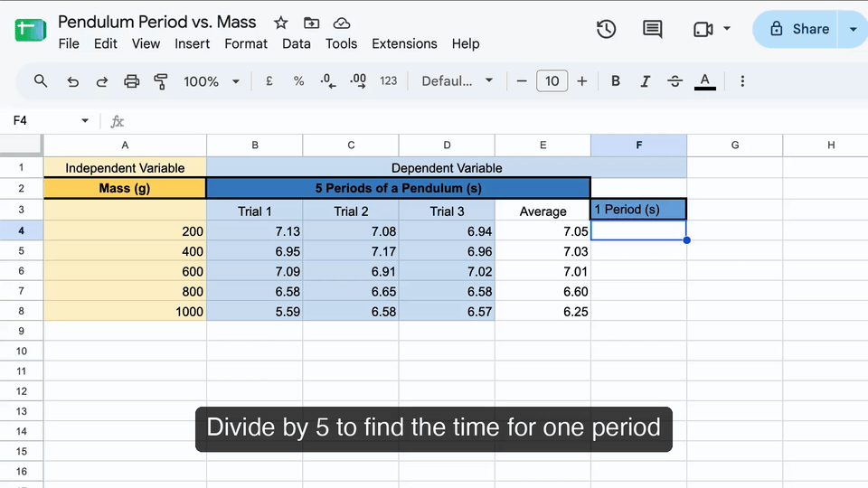Viewport: 868px width, 488px height.
Task: Activate the paint format tool
Action: 161,82
